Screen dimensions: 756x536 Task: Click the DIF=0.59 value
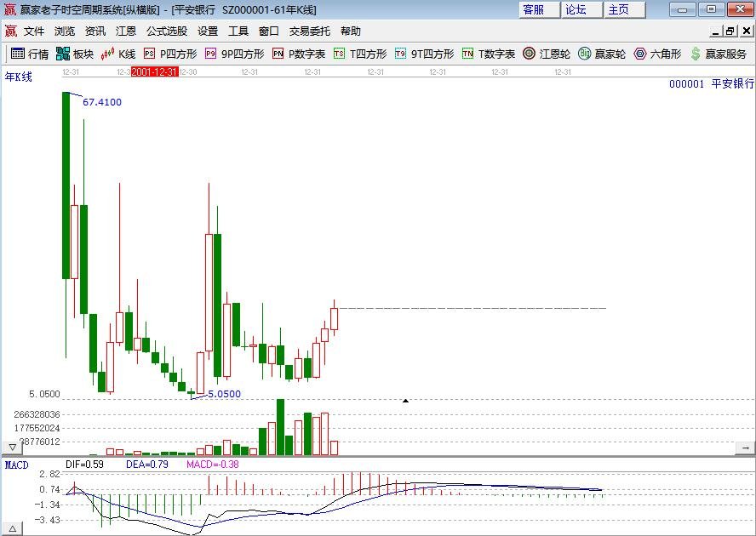[84, 465]
